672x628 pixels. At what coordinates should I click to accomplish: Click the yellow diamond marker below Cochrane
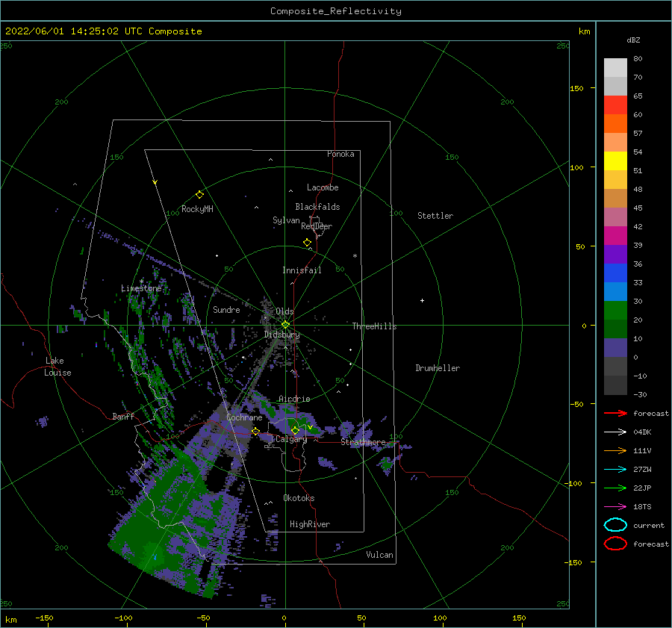click(256, 431)
